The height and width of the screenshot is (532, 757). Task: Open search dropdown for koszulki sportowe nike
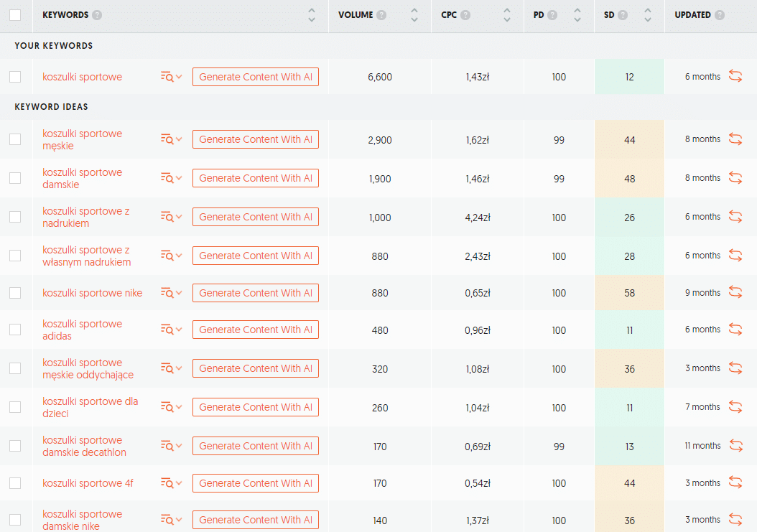click(172, 293)
